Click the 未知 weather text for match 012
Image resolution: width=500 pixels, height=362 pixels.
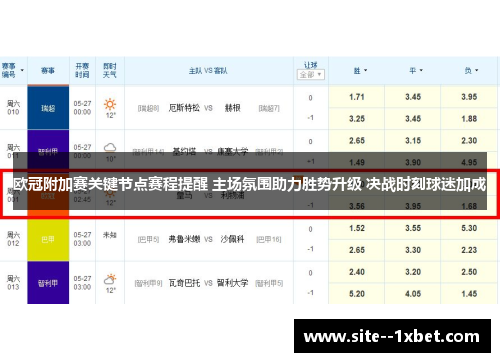[x=110, y=235]
